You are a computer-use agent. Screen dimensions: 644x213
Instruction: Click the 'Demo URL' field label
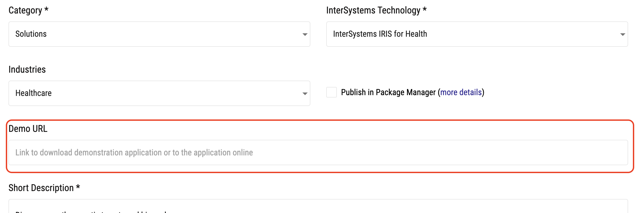pyautogui.click(x=28, y=129)
